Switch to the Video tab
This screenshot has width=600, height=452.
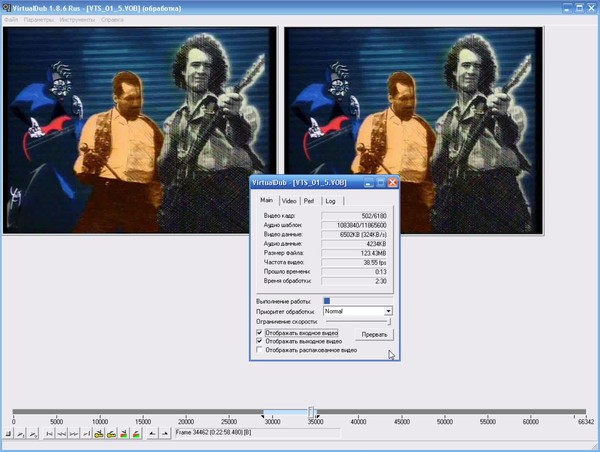coord(289,201)
